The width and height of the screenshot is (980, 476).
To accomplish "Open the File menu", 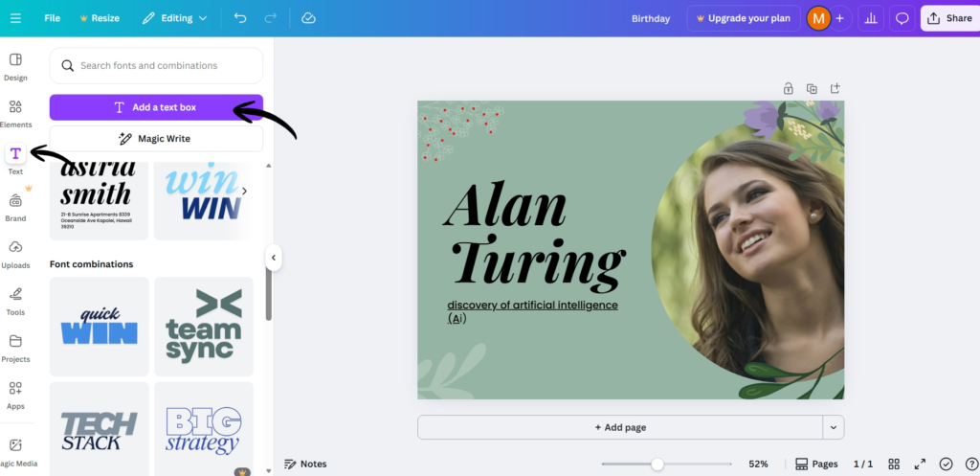I will point(52,18).
